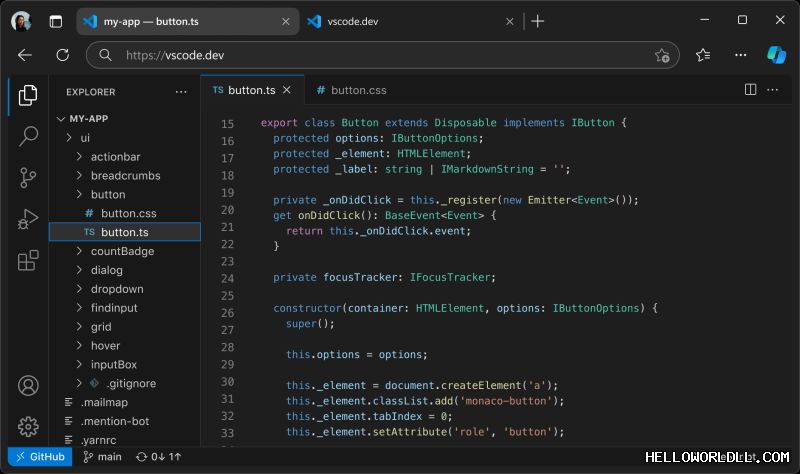Click the 'monaco-button' string in code

tap(506, 401)
